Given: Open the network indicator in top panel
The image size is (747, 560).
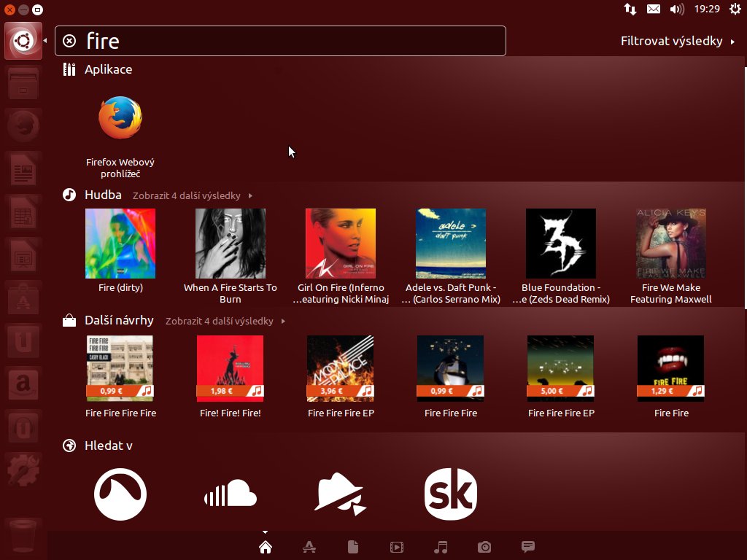Looking at the screenshot, I should [x=630, y=9].
